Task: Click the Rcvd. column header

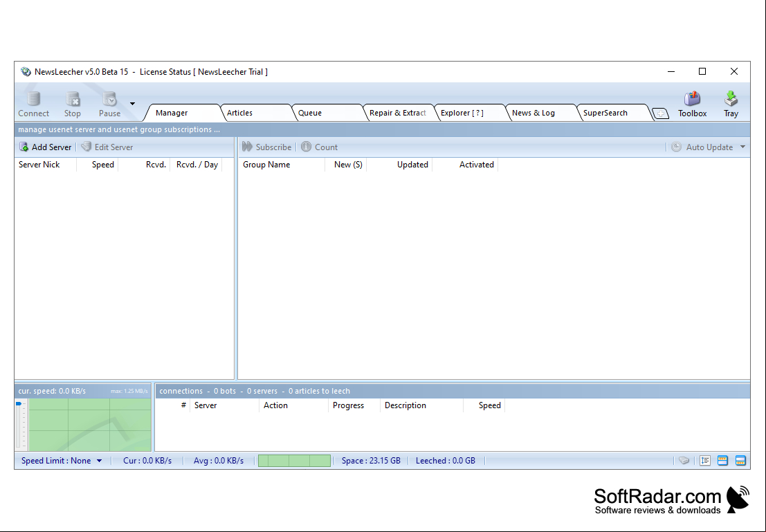Action: tap(144, 165)
